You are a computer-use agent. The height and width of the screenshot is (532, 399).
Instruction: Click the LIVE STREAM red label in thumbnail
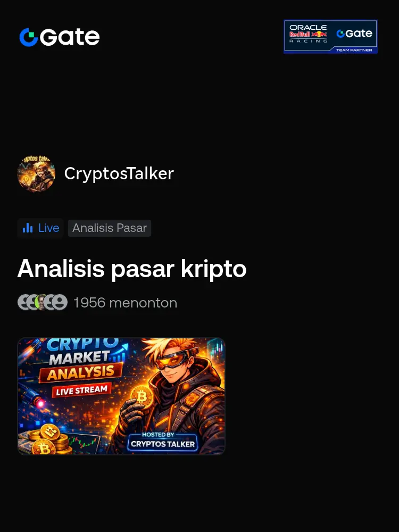coord(82,390)
